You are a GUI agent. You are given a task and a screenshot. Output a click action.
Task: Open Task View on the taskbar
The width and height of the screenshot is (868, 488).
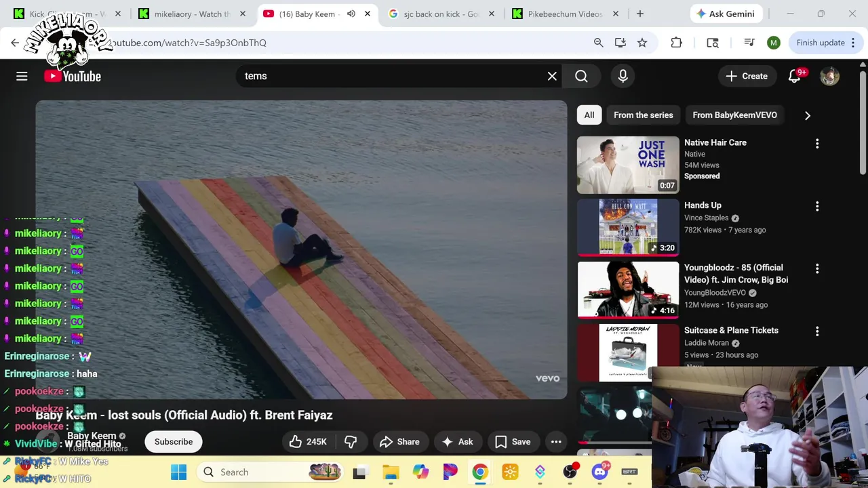pos(359,472)
